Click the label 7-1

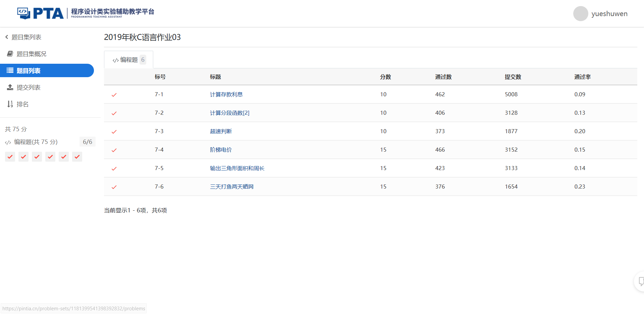click(x=159, y=94)
